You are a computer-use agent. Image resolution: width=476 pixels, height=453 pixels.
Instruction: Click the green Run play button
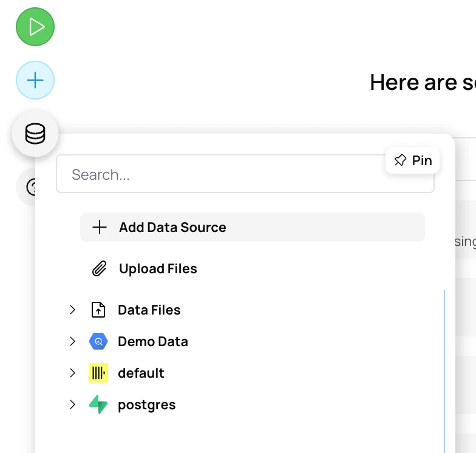tap(35, 27)
